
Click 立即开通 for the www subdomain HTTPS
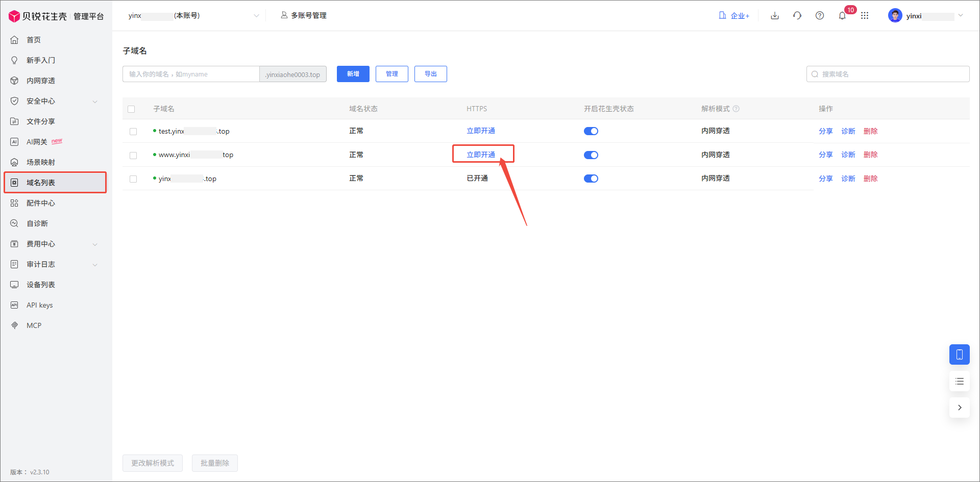tap(481, 154)
